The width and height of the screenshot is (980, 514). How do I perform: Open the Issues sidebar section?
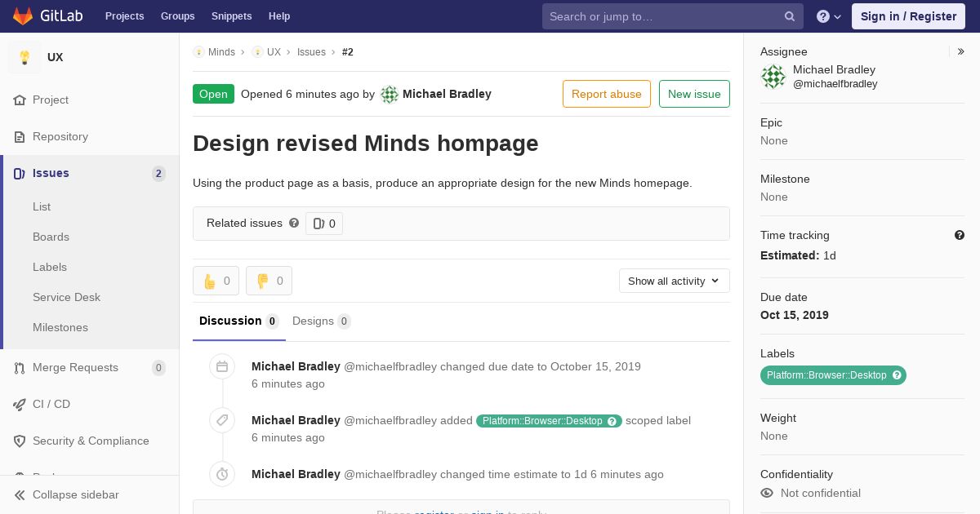(90, 173)
